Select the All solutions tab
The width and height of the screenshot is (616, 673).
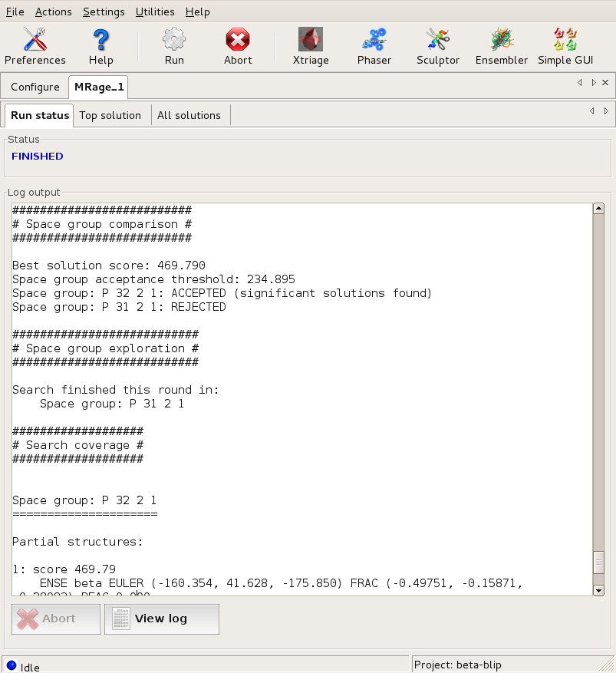click(189, 115)
